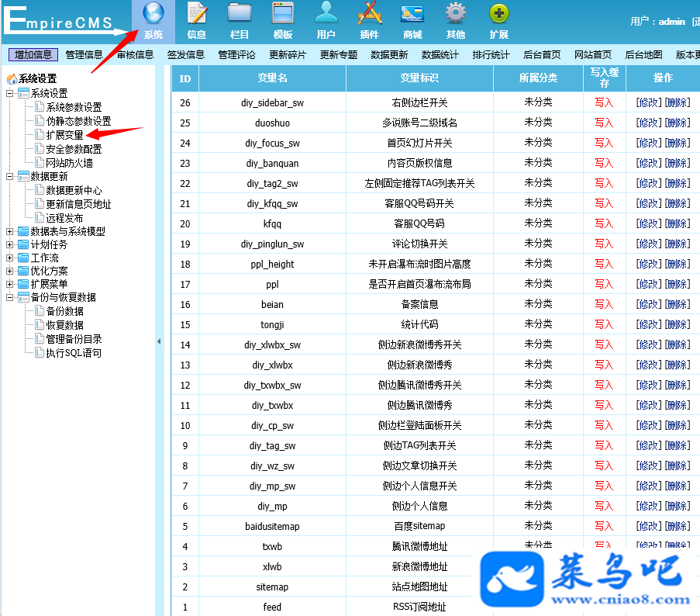Click the 变量名 column header

(x=272, y=78)
